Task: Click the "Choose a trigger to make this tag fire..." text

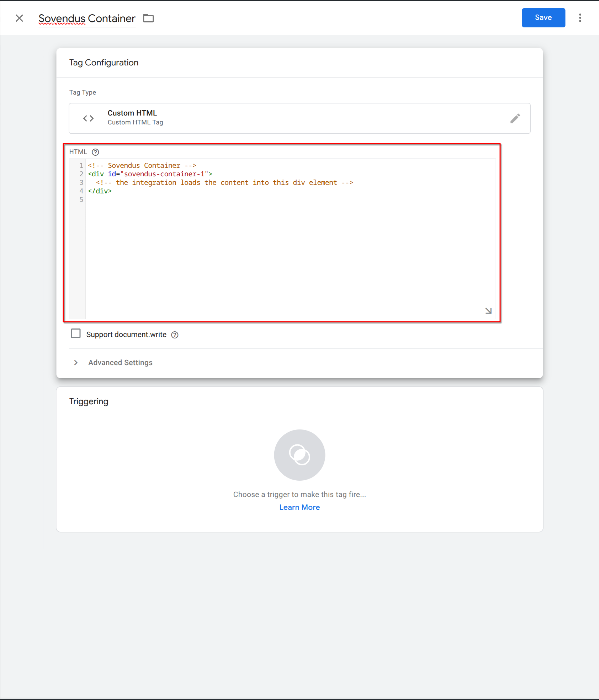Action: [299, 495]
